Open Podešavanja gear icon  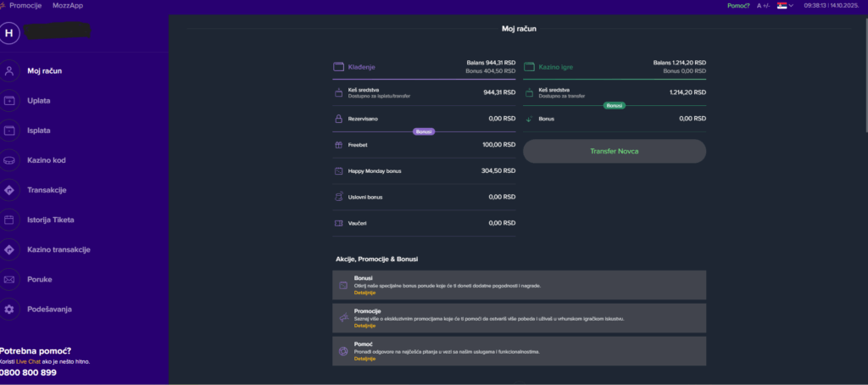click(x=9, y=310)
